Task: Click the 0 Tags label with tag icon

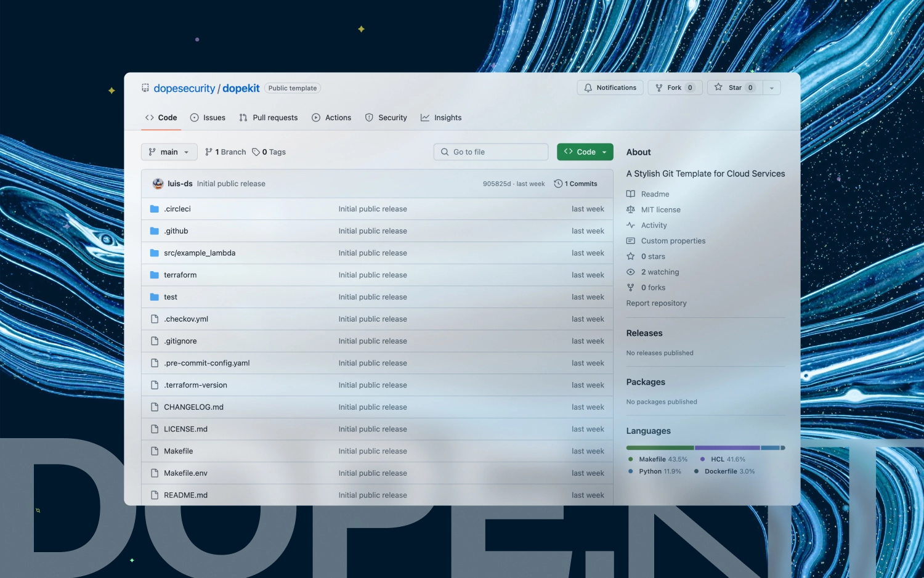Action: pos(269,152)
